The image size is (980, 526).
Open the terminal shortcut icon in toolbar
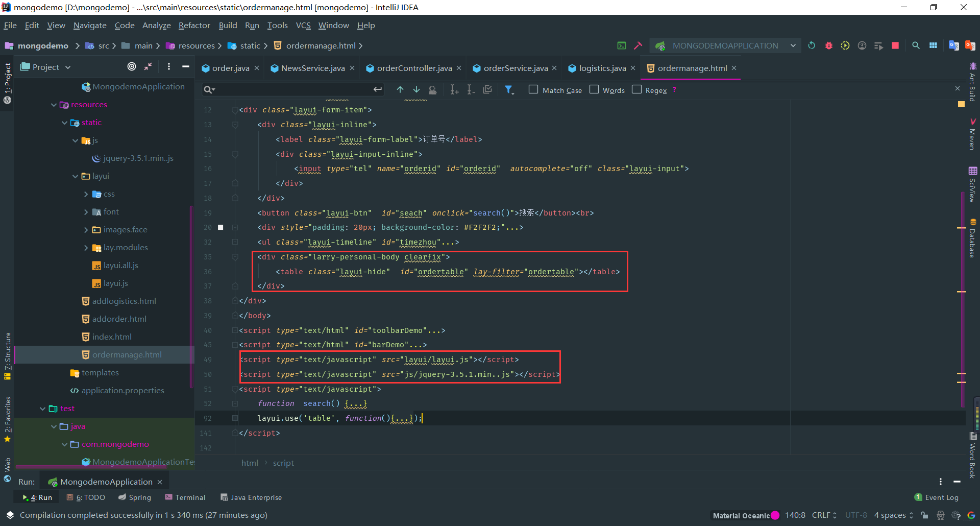coord(622,45)
